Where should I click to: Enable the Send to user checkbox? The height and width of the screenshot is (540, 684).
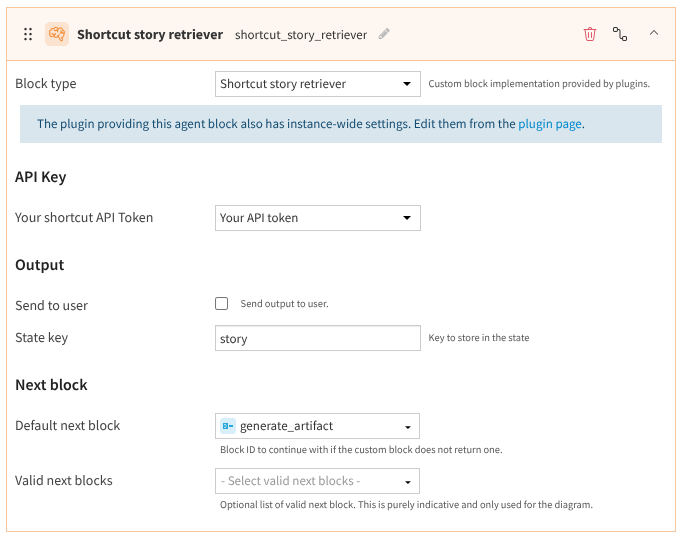221,304
